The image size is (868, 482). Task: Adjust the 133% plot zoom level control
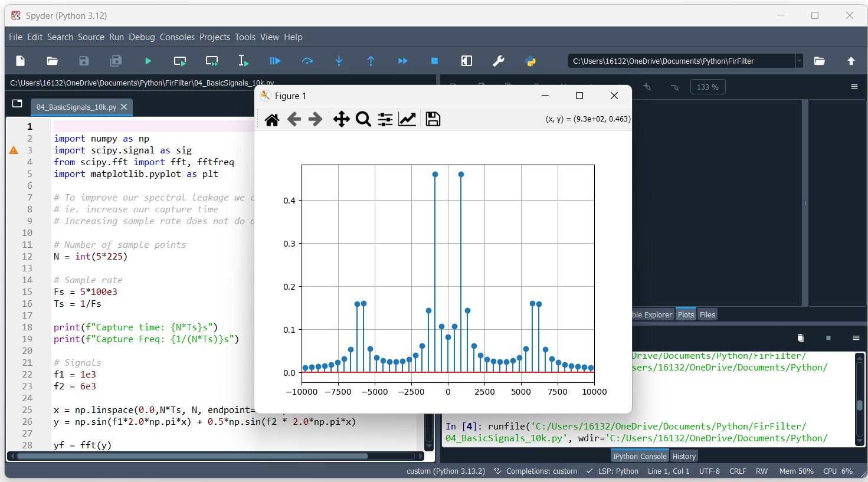[x=707, y=86]
